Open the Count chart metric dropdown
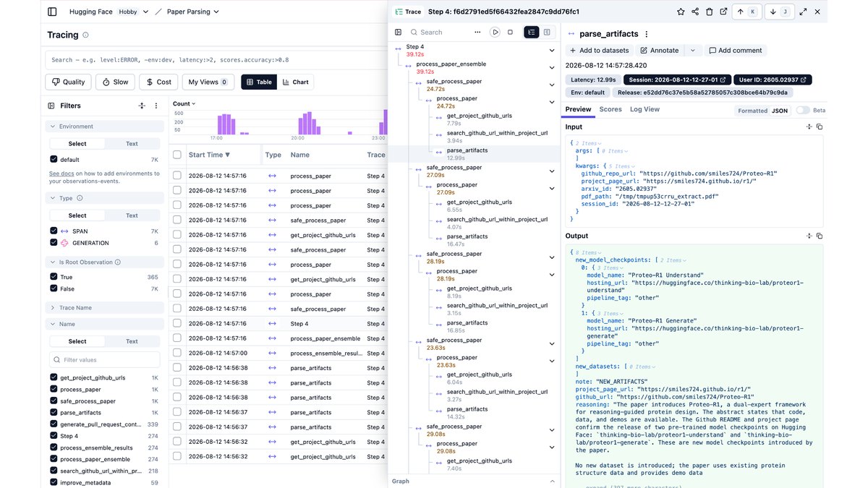 pos(184,104)
